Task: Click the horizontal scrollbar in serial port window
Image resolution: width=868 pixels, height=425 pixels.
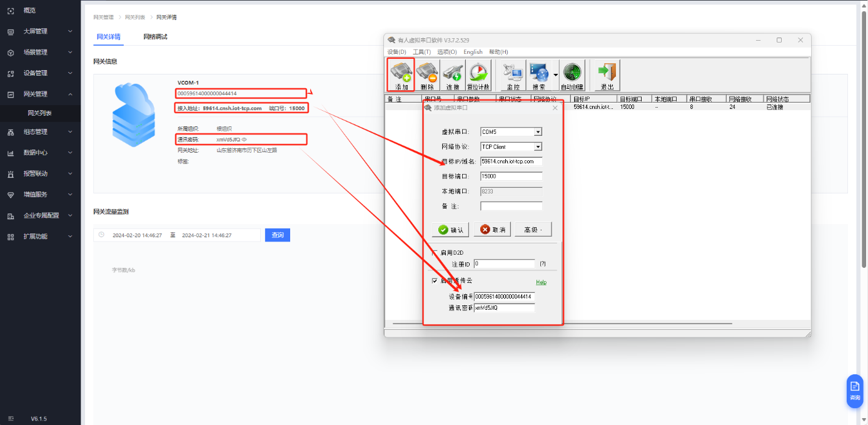Action: [x=562, y=324]
